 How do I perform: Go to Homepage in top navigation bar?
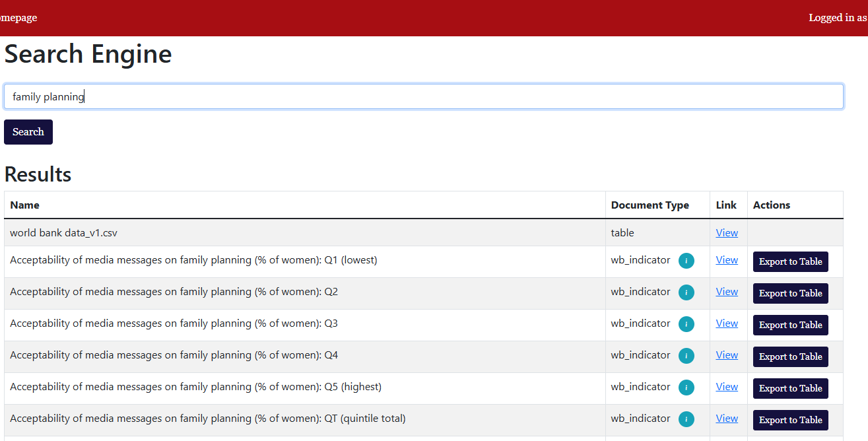coord(18,18)
